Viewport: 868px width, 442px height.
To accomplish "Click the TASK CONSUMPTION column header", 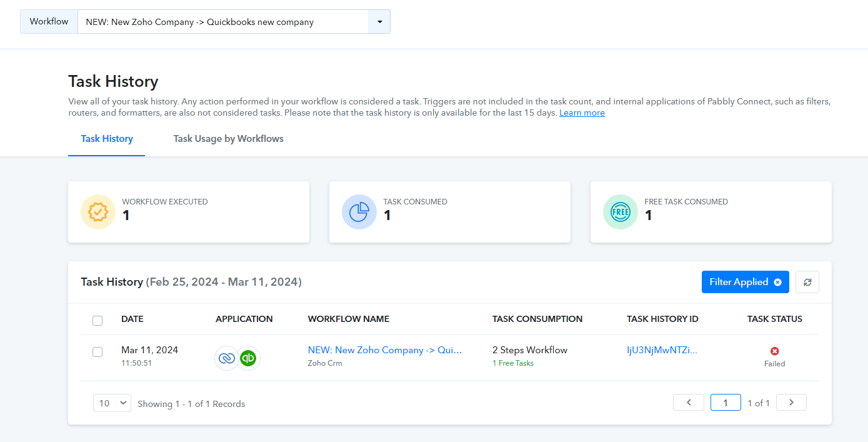I will point(537,319).
